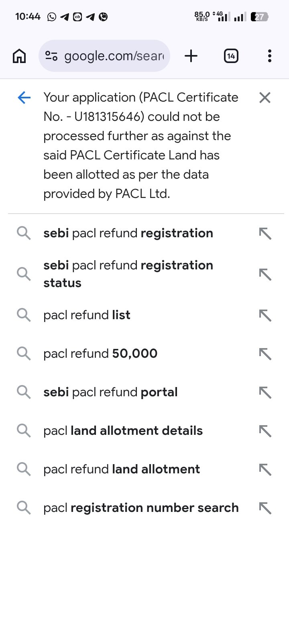Screen dimensions: 289x644
Task: Clear the search text with X icon
Action: click(265, 98)
